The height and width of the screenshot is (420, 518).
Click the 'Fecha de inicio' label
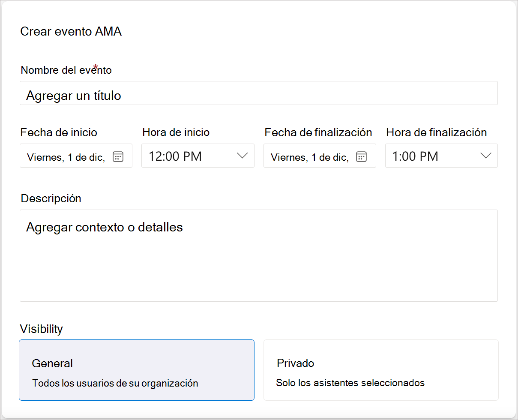point(59,132)
